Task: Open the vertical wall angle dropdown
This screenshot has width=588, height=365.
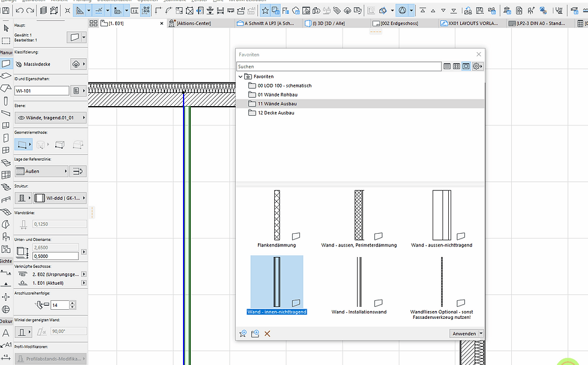Action: [23, 331]
